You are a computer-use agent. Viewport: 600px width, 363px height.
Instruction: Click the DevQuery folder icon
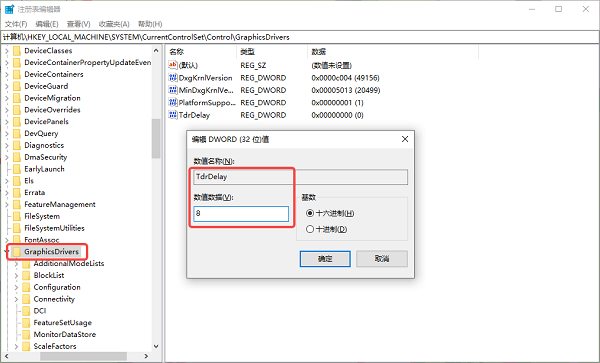(x=16, y=133)
